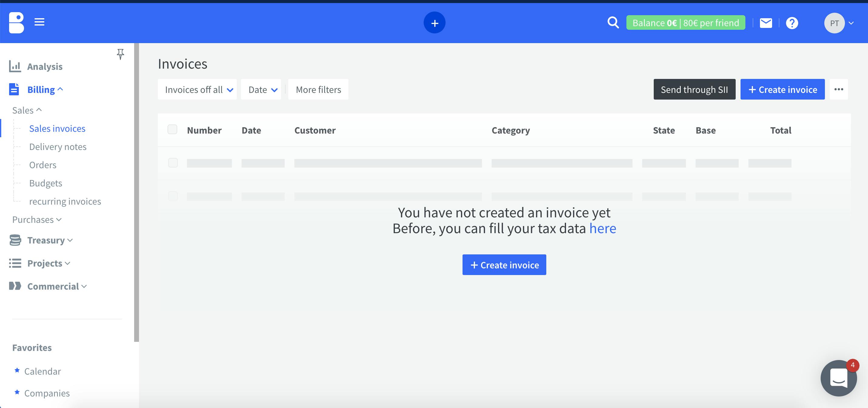Viewport: 868px width, 408px height.
Task: Open the hamburger menu icon
Action: [39, 22]
